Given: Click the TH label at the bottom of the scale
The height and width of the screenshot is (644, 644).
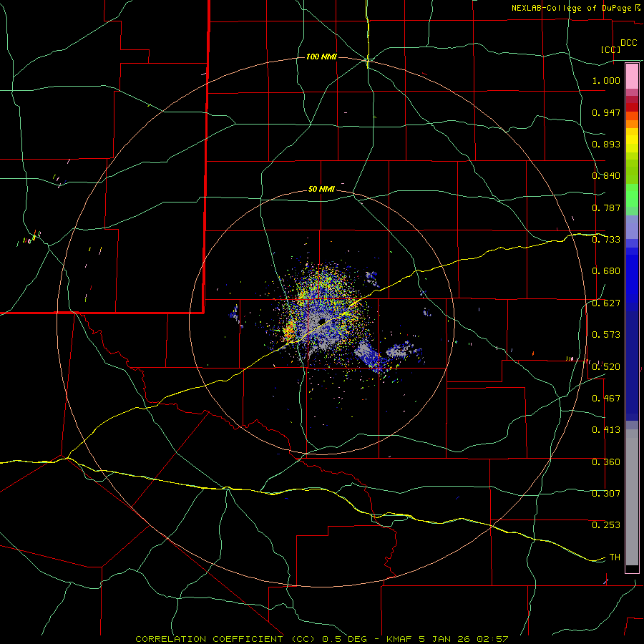Looking at the screenshot, I should pyautogui.click(x=615, y=557).
